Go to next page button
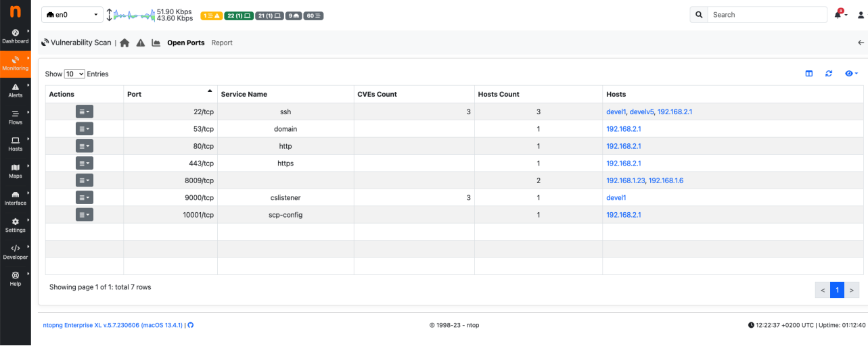Viewport: 868px width, 346px height. [x=852, y=290]
